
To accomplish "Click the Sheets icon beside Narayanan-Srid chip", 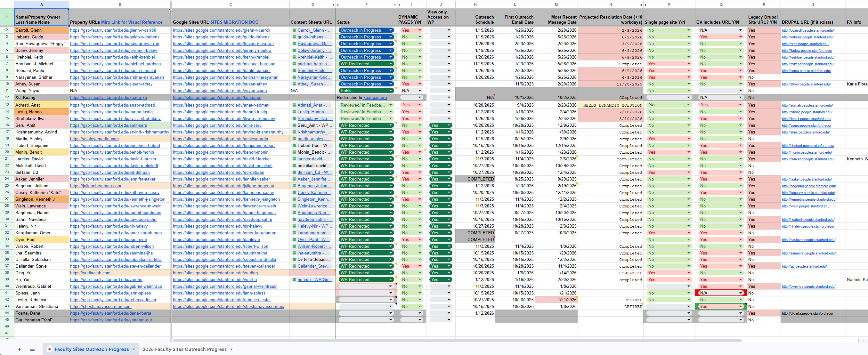I will 294,77.
